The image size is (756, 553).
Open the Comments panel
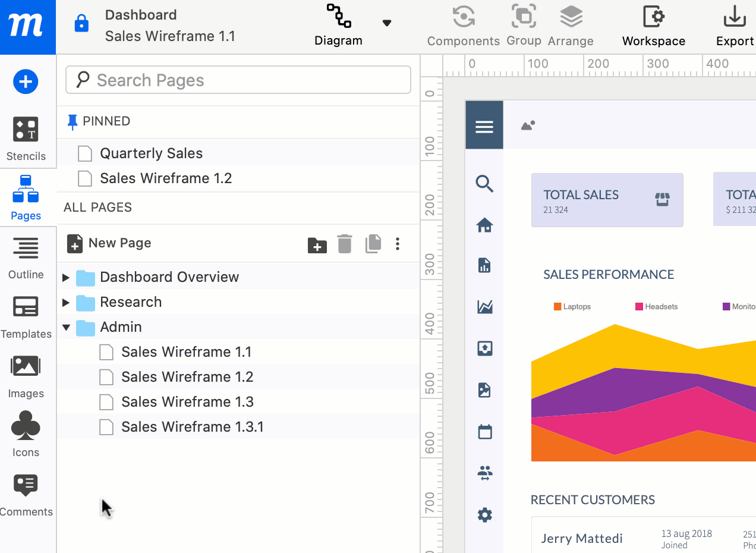[x=26, y=494]
